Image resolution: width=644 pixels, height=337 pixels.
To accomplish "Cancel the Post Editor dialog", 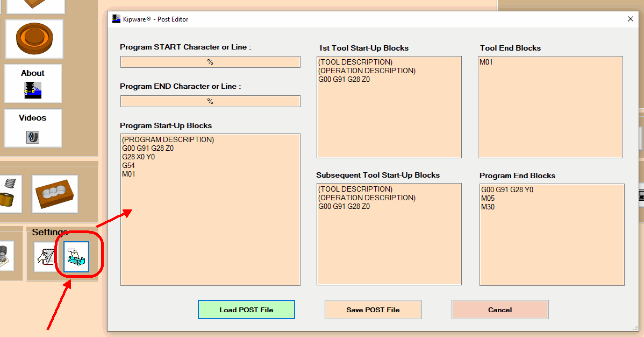I will point(500,310).
